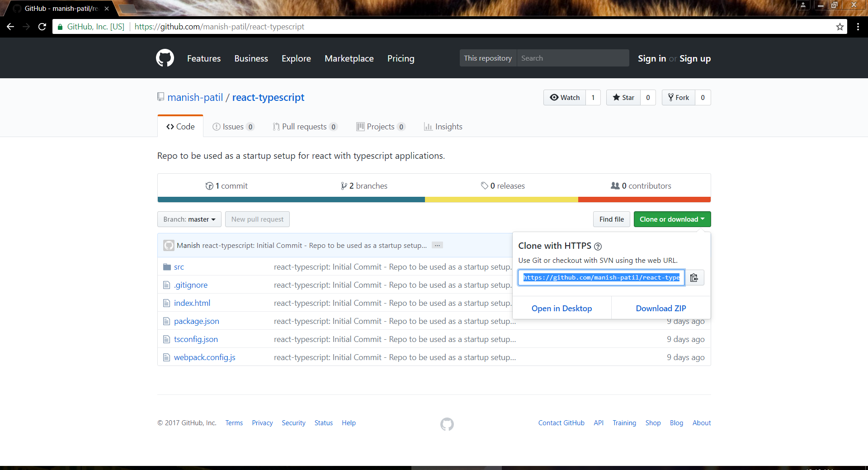View the 0 releases page
Image resolution: width=868 pixels, height=470 pixels.
tap(503, 186)
